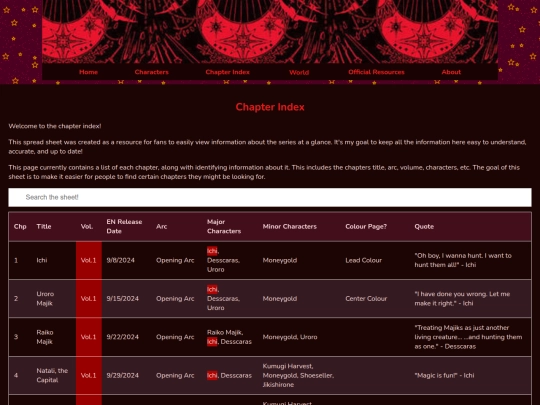Image resolution: width=540 pixels, height=405 pixels.
Task: Select the title Raiko Majik
Action: pyautogui.click(x=45, y=337)
